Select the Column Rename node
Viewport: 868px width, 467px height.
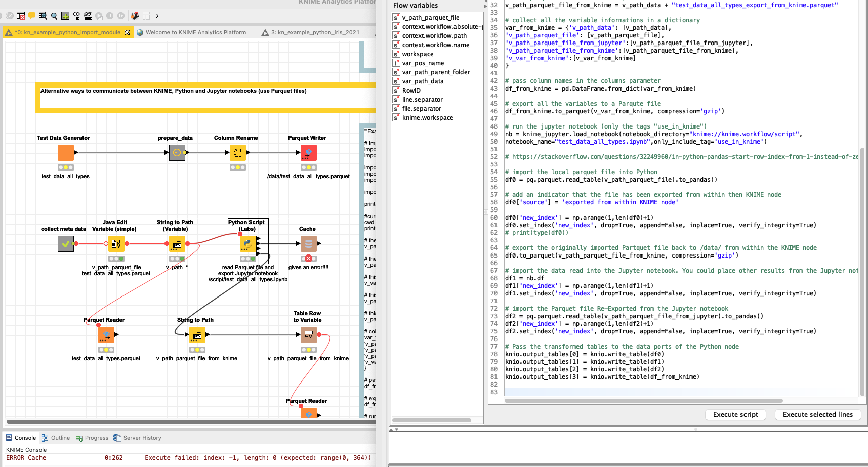[x=238, y=152]
